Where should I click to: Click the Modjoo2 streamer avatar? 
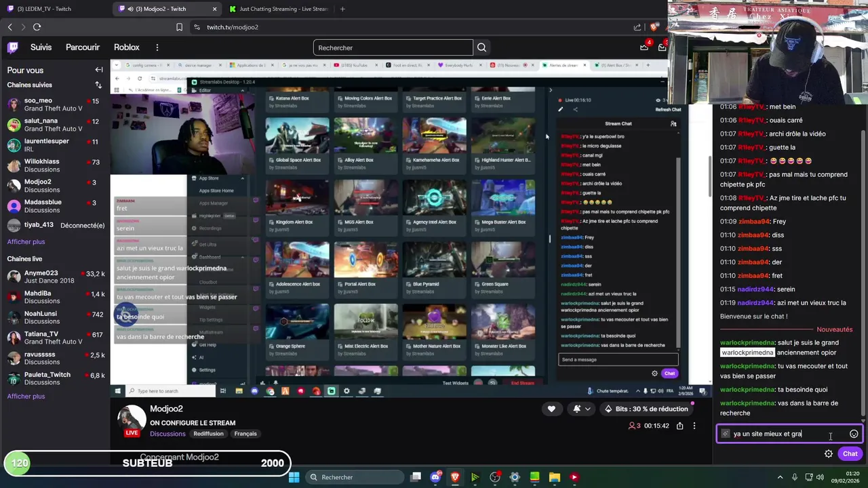pos(132,420)
